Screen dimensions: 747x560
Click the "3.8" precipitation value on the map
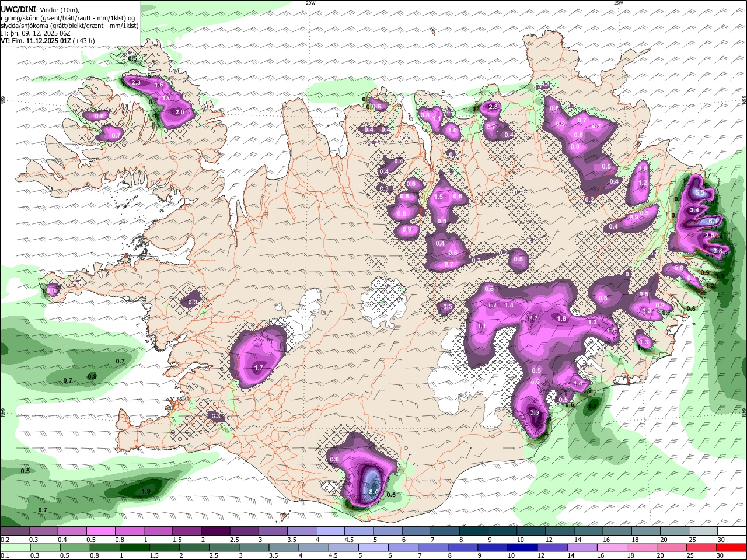click(718, 251)
